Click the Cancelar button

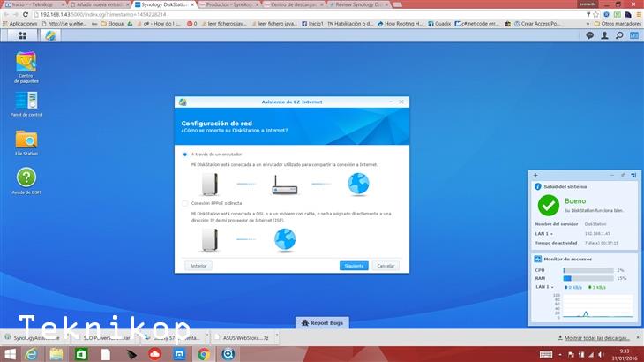click(385, 266)
